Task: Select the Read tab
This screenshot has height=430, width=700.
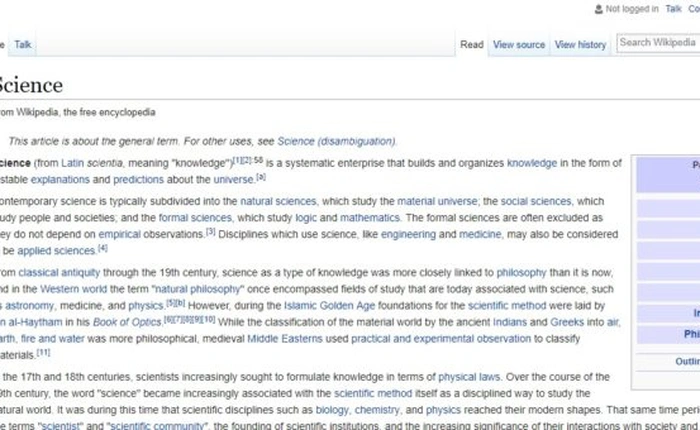Action: pos(472,45)
